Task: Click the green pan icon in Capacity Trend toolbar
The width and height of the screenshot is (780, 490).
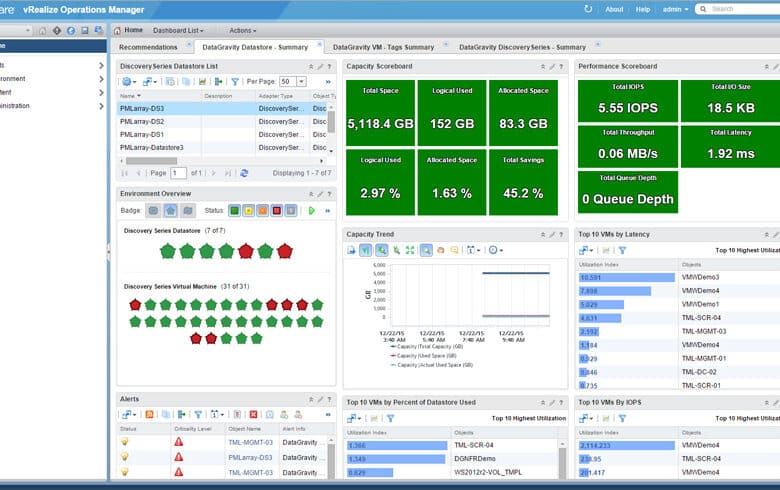Action: 396,250
